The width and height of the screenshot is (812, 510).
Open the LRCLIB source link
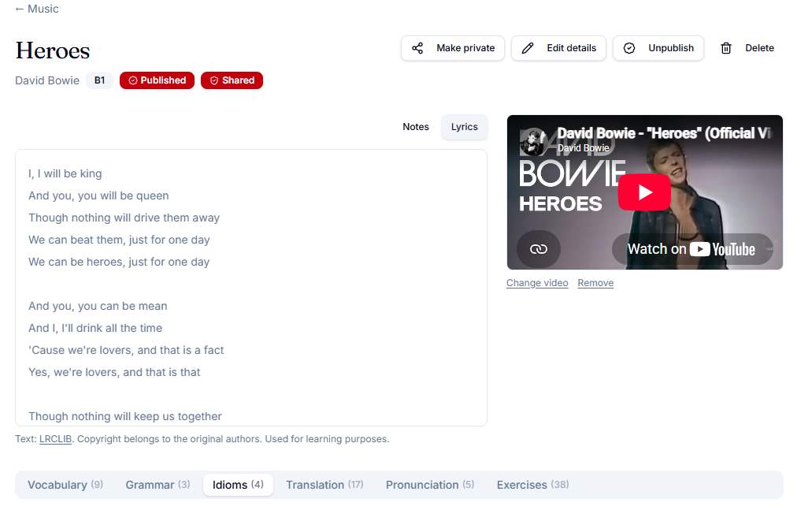tap(55, 439)
